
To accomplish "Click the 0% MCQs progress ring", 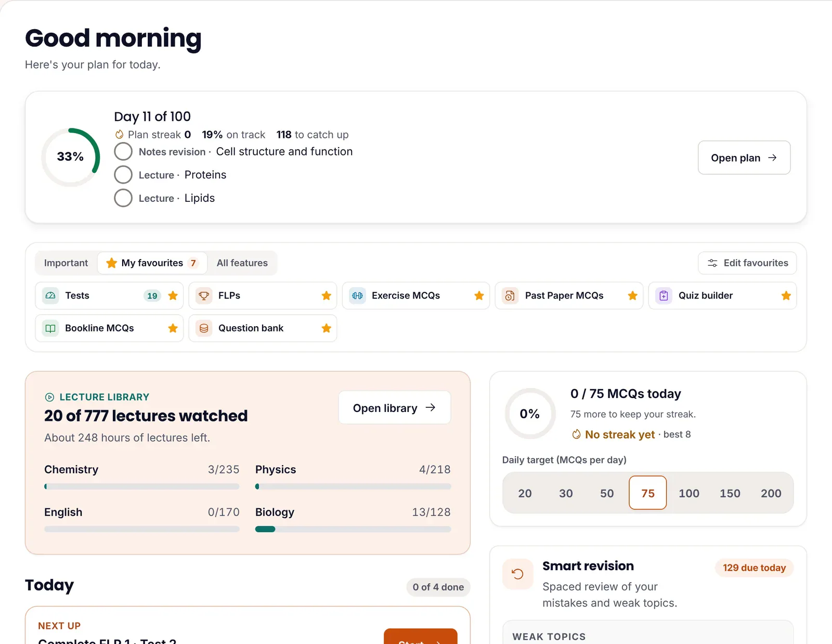I will click(x=530, y=414).
